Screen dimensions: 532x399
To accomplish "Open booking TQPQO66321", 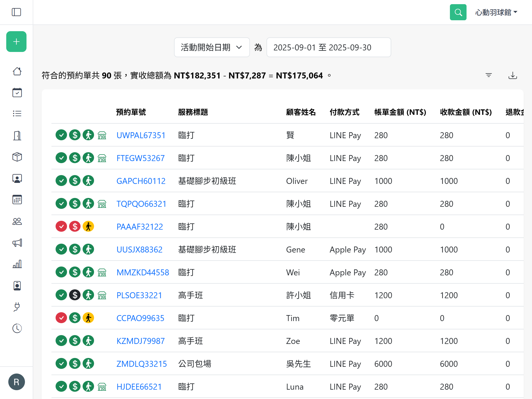I will 141,204.
